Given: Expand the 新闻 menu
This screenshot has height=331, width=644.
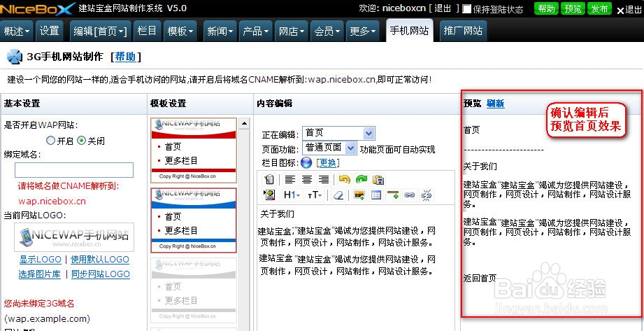Looking at the screenshot, I should pyautogui.click(x=220, y=31).
